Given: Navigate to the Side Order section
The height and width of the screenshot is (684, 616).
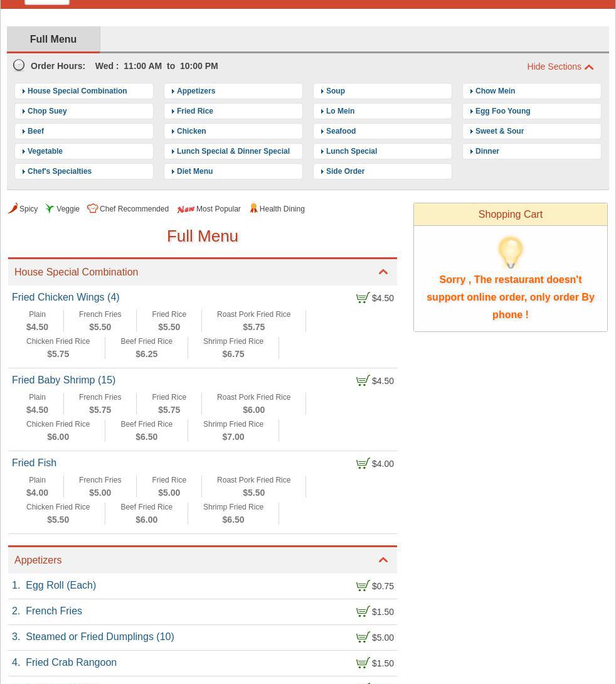Looking at the screenshot, I should coord(345,171).
